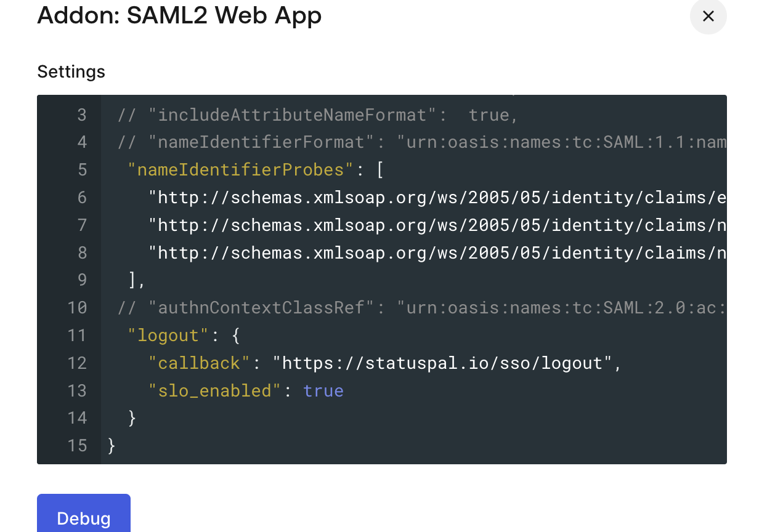Click the "slo_enabled" true value
The width and height of the screenshot is (759, 532).
click(x=323, y=391)
